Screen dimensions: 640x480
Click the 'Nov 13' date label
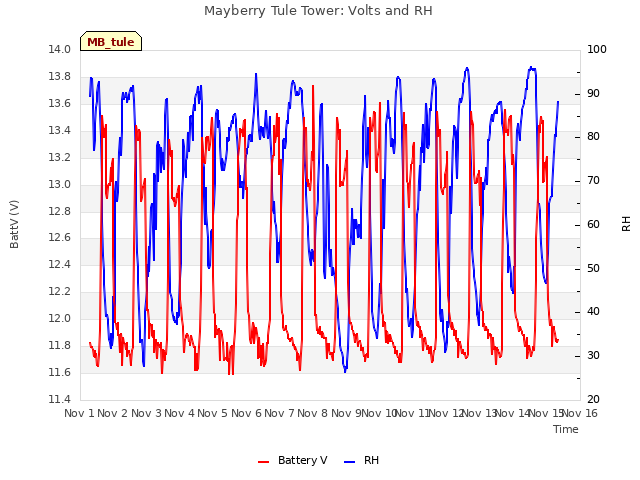pos(480,413)
